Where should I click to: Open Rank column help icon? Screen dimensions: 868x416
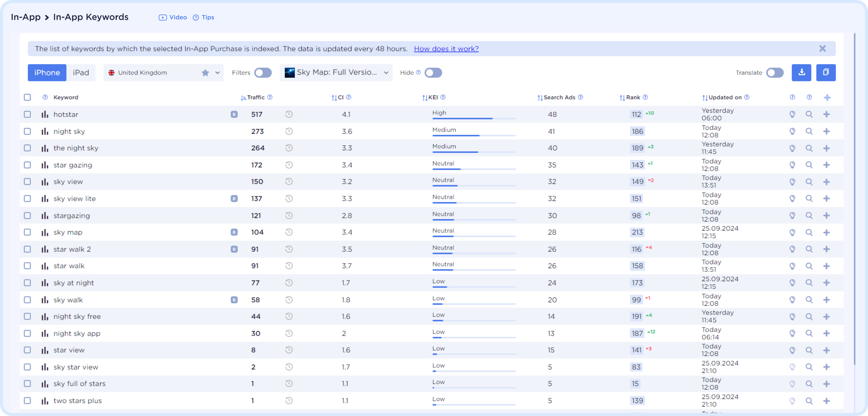[645, 97]
